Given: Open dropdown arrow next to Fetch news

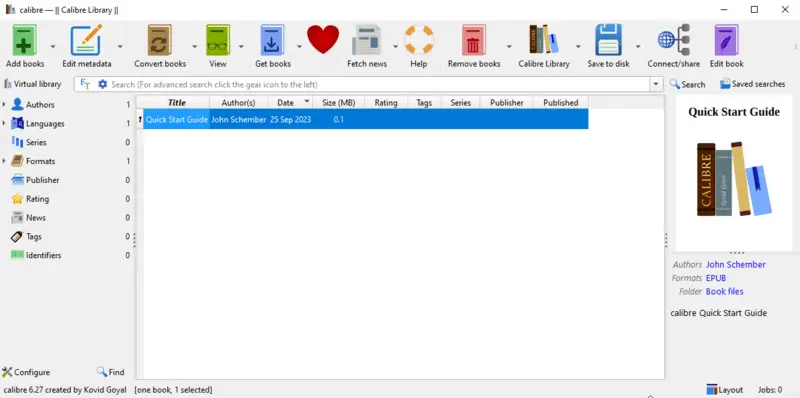Looking at the screenshot, I should coord(395,46).
